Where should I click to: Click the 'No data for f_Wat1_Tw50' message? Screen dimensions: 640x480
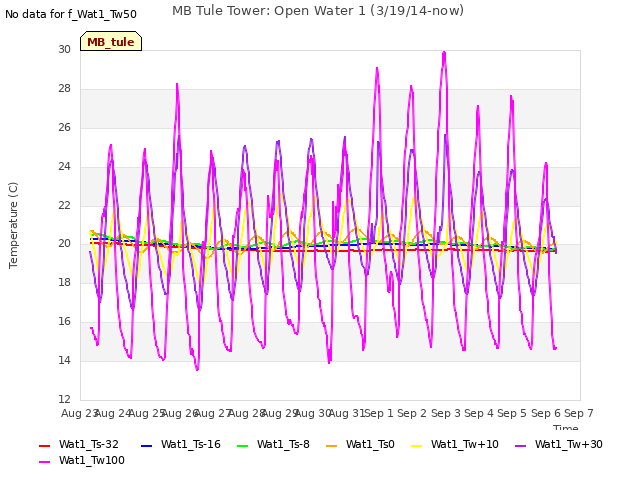click(x=71, y=14)
